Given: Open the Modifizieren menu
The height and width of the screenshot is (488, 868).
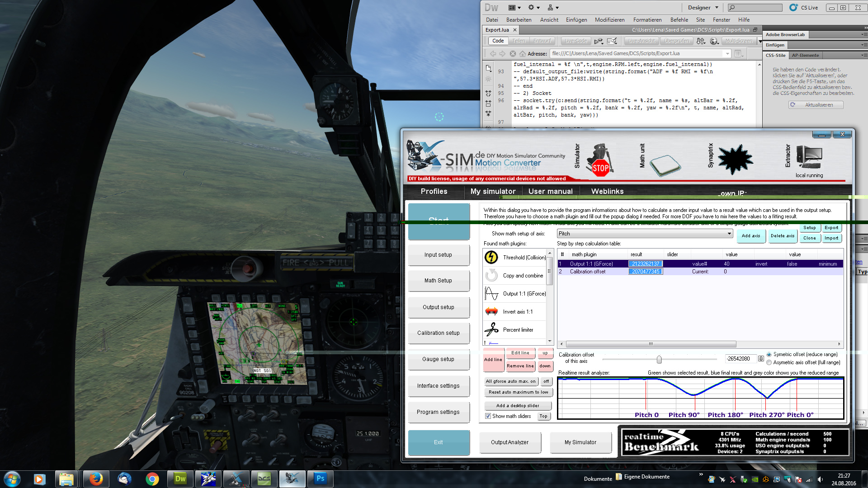Looking at the screenshot, I should [x=609, y=20].
